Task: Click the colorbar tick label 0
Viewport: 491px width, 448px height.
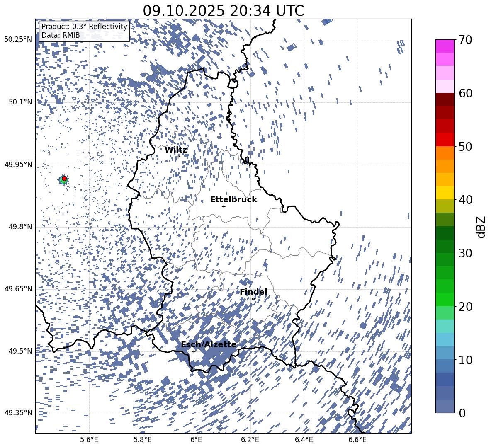Action: (462, 413)
